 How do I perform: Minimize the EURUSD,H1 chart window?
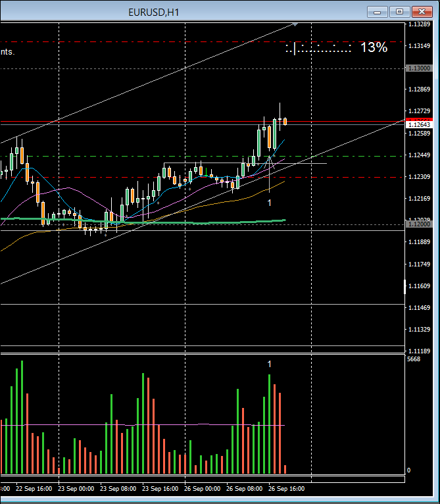378,11
